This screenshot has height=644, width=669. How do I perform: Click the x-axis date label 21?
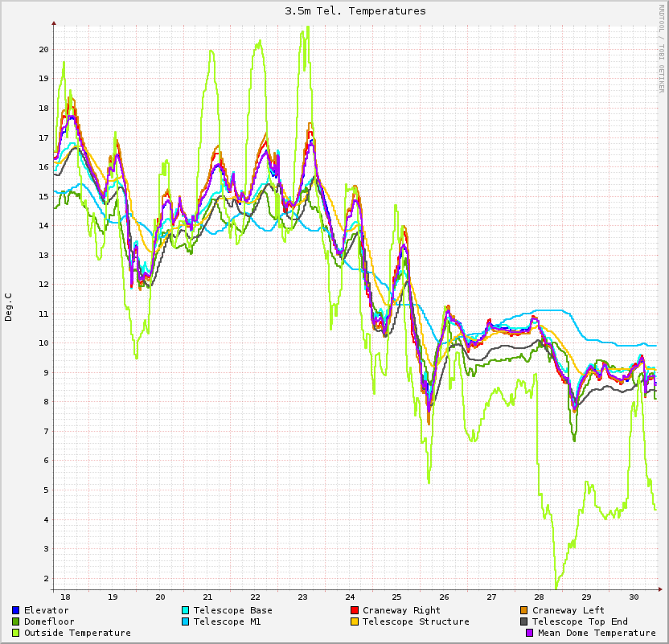click(207, 597)
